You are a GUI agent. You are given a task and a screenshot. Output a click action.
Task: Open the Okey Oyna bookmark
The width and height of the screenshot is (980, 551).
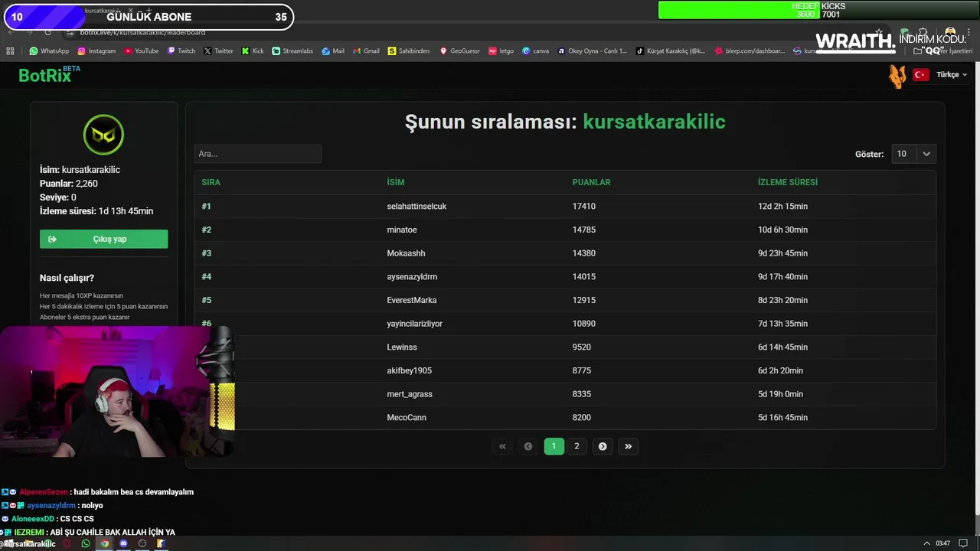pos(593,51)
